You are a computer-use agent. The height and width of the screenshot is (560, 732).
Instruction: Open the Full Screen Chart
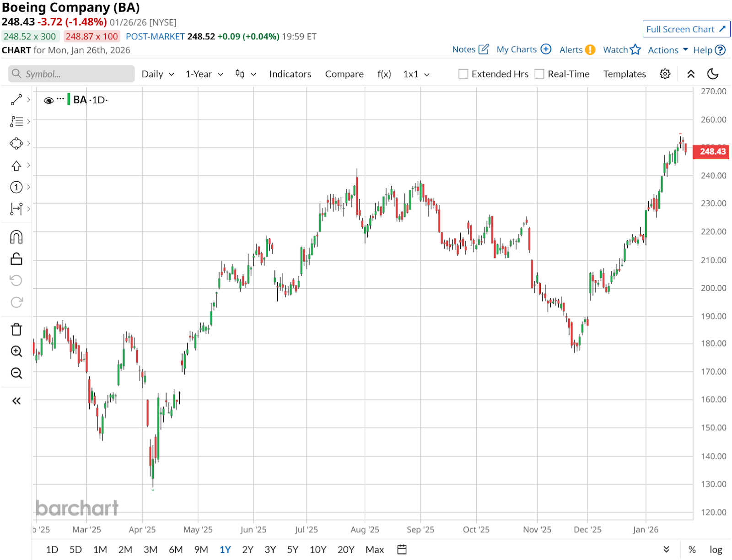pyautogui.click(x=686, y=29)
